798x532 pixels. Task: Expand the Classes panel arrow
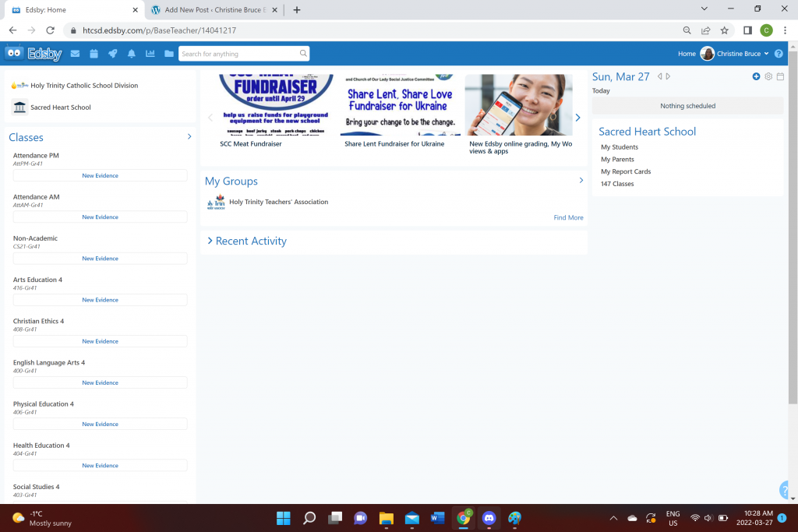click(x=189, y=136)
